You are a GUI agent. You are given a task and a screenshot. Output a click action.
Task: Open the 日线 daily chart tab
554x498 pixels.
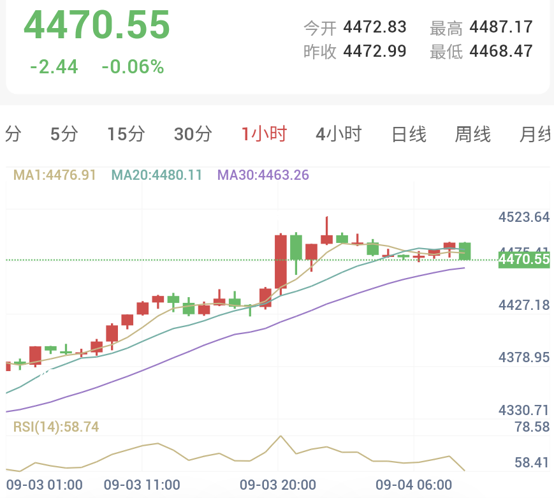(x=409, y=134)
